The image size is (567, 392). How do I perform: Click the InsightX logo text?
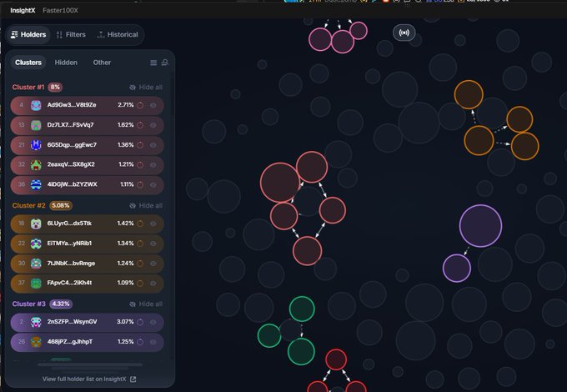pyautogui.click(x=23, y=11)
